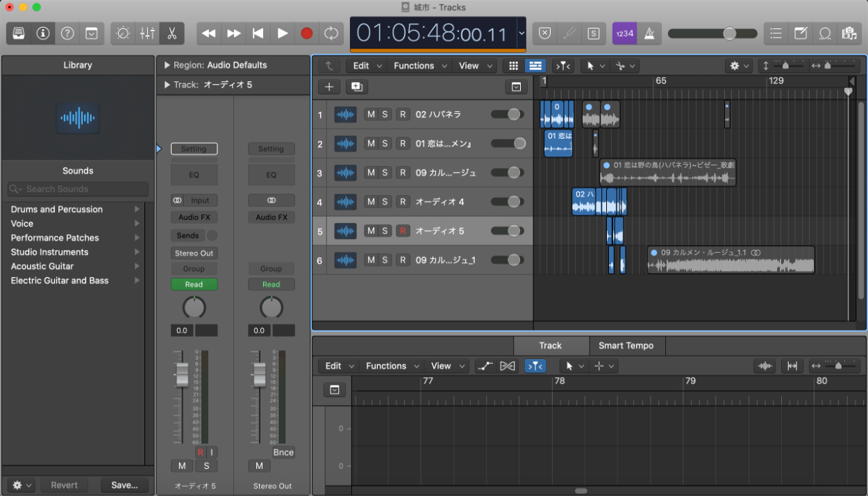
Task: Click the Record button in transport
Action: [307, 33]
